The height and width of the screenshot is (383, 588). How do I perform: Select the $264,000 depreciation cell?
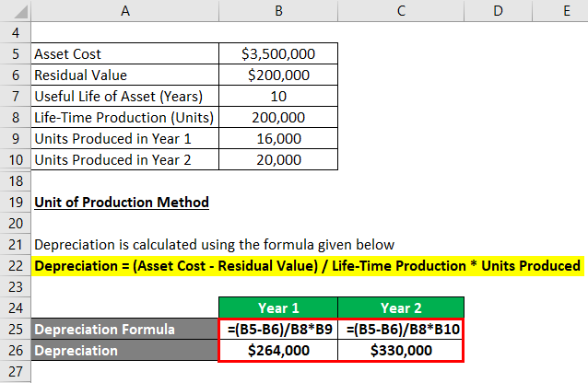[x=278, y=351]
